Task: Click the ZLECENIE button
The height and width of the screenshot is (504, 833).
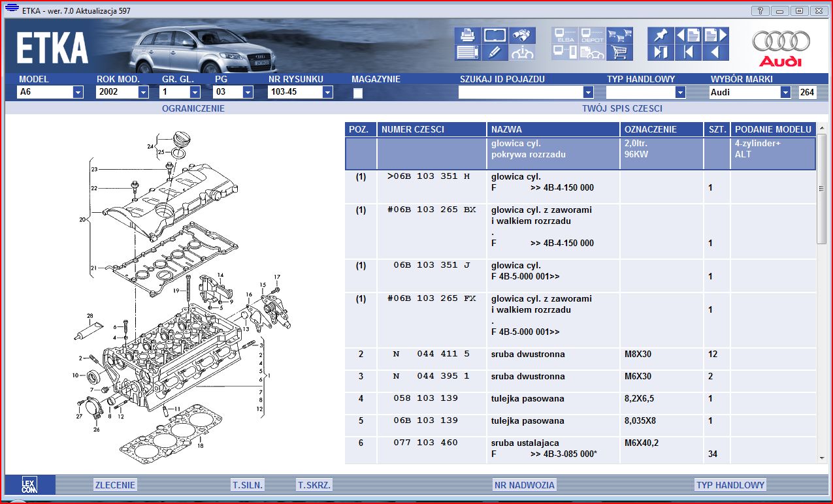Action: click(115, 485)
